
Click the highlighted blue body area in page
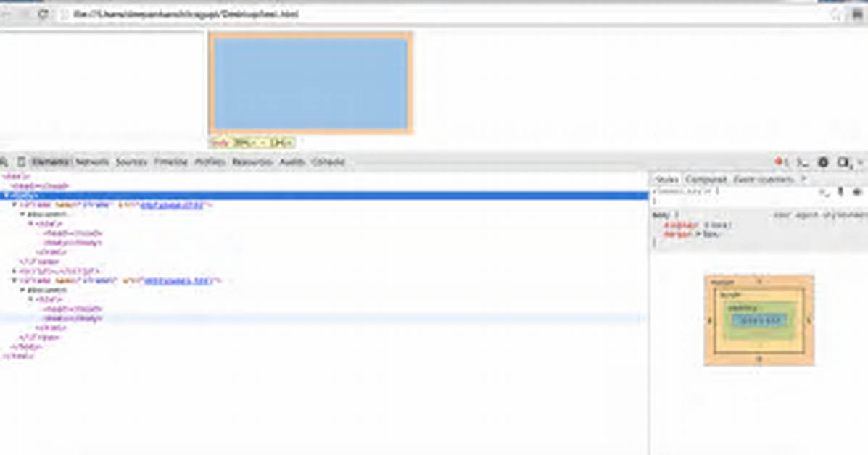310,83
